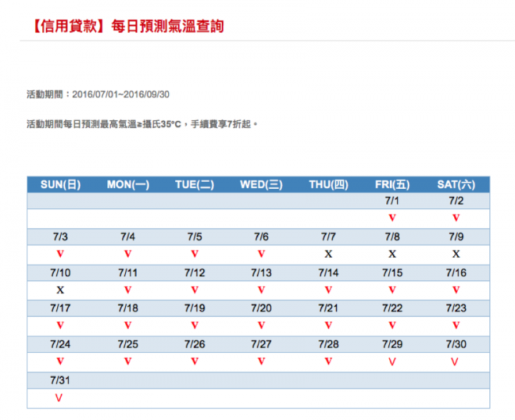Select the 7/5 date cell
Image resolution: width=515 pixels, height=420 pixels.
[195, 237]
